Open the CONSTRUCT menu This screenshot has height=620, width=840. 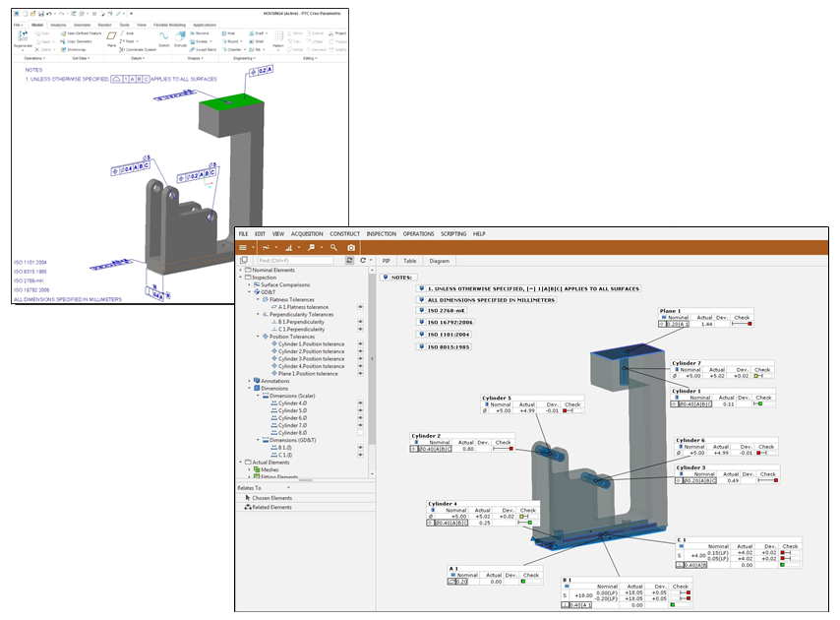click(x=345, y=234)
